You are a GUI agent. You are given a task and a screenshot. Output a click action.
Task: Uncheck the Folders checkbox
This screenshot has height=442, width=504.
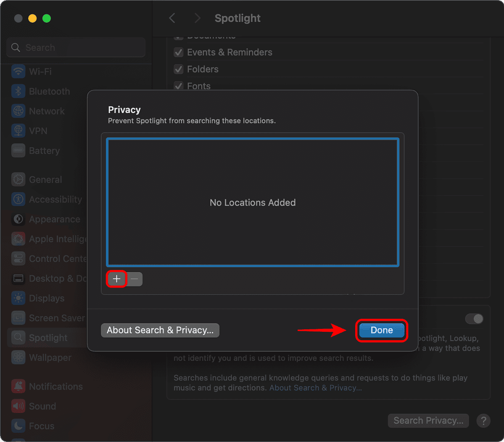click(178, 69)
